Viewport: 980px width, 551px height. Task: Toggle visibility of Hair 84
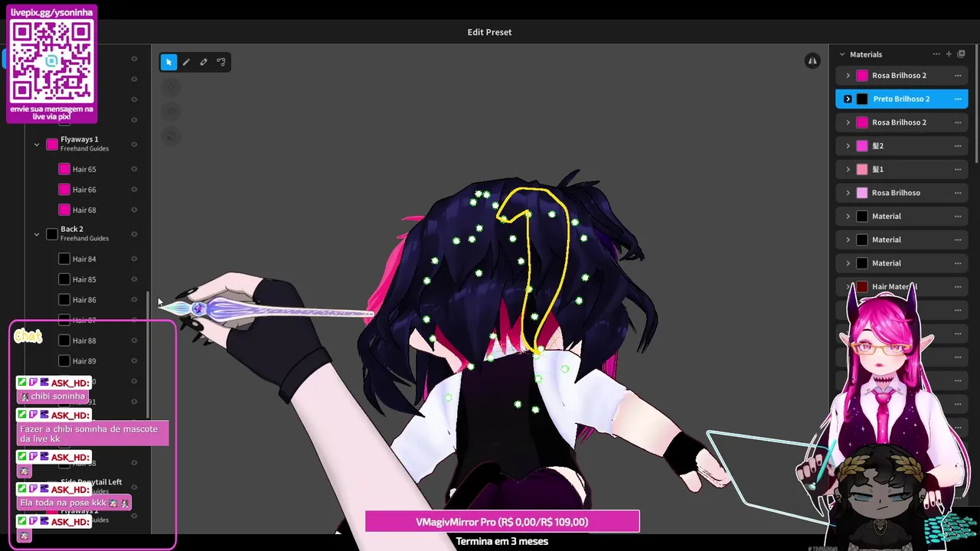tap(134, 259)
